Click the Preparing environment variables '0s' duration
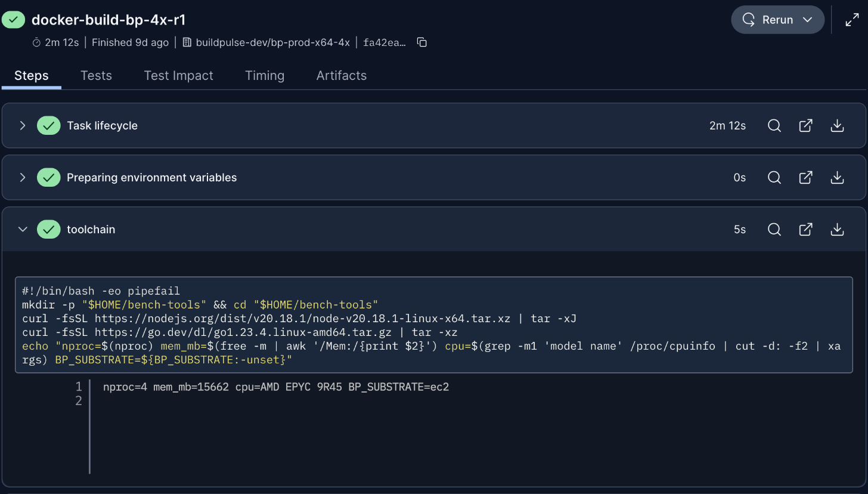This screenshot has width=868, height=494. 740,178
